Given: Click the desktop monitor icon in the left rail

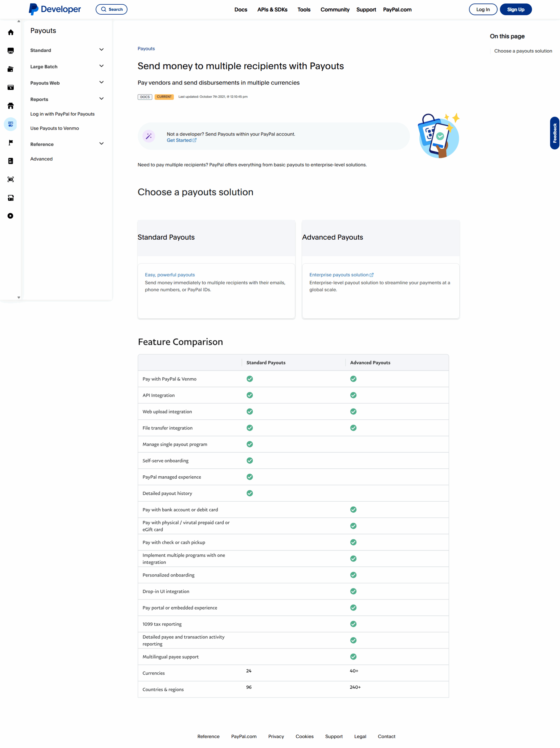Looking at the screenshot, I should coord(11,51).
